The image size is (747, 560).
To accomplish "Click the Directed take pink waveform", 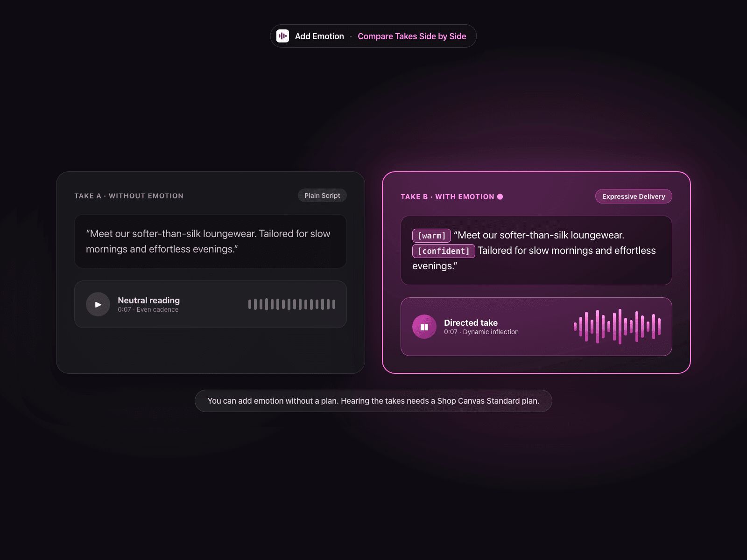I will (617, 327).
